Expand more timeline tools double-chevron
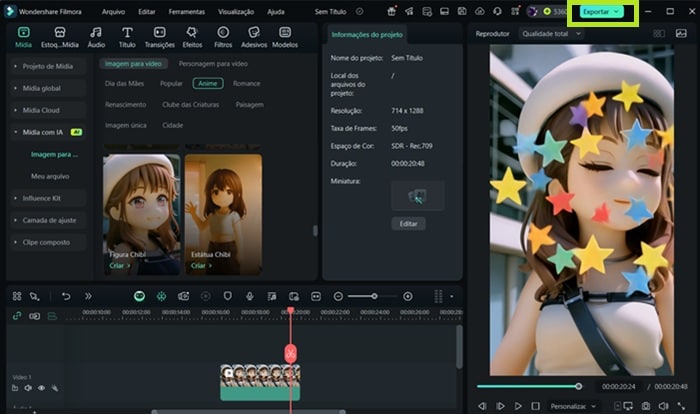Viewport: 700px width, 414px height. point(88,296)
